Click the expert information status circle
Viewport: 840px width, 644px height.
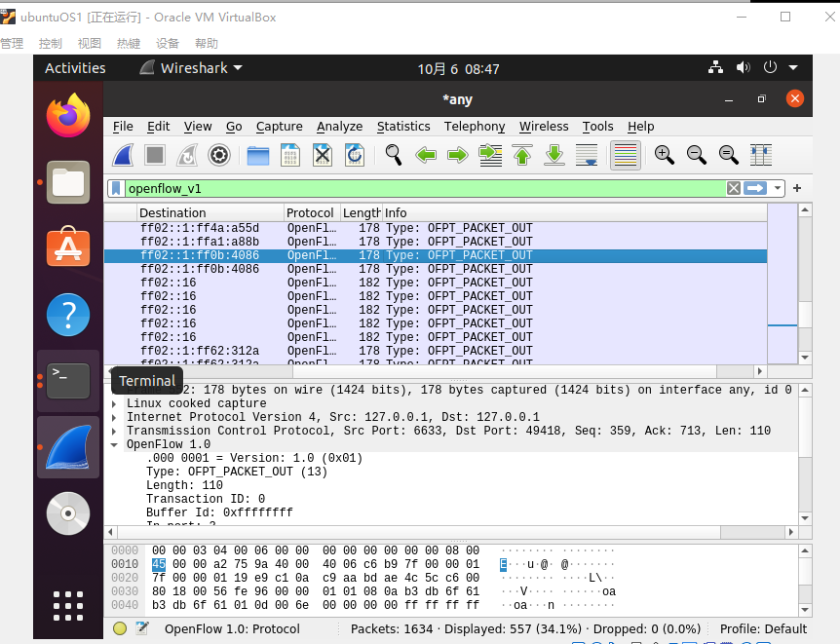click(120, 628)
